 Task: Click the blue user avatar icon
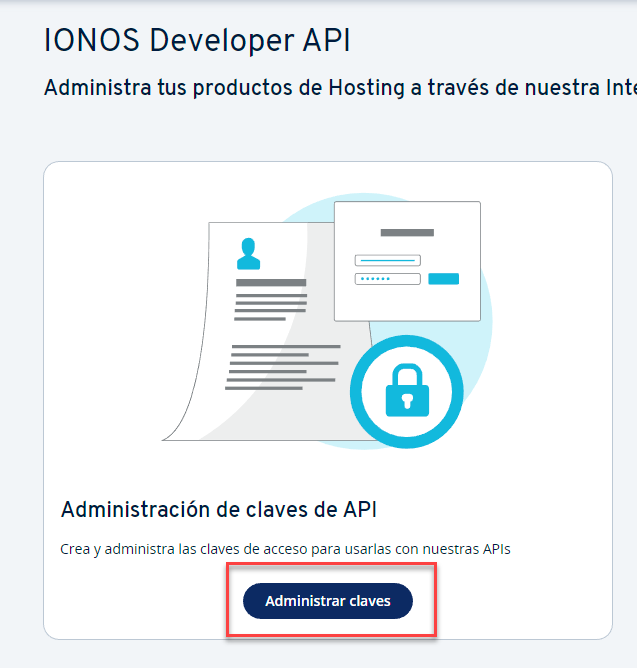[x=248, y=253]
